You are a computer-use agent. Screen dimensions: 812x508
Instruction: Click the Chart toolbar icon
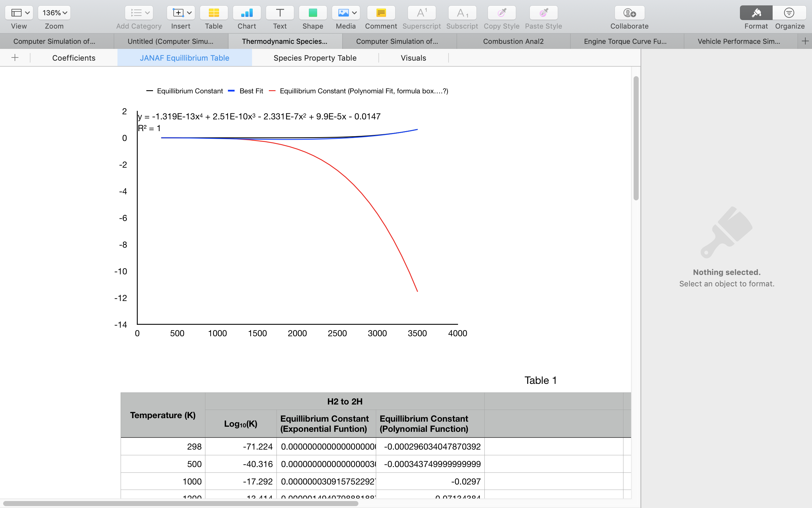[x=246, y=13]
